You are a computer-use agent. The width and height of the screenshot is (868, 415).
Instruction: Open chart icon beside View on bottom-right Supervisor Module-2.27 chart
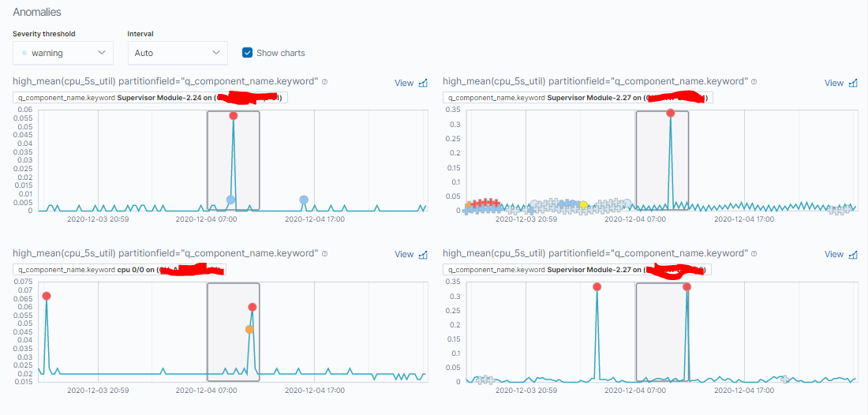[854, 255]
